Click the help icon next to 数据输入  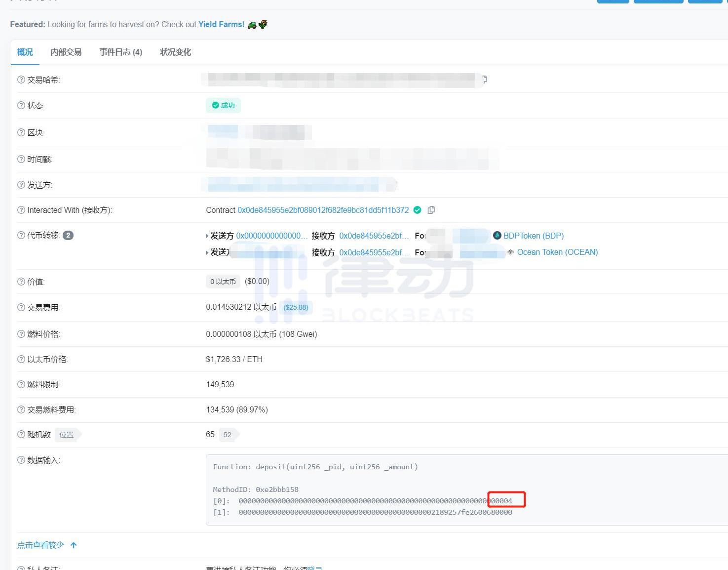(21, 460)
